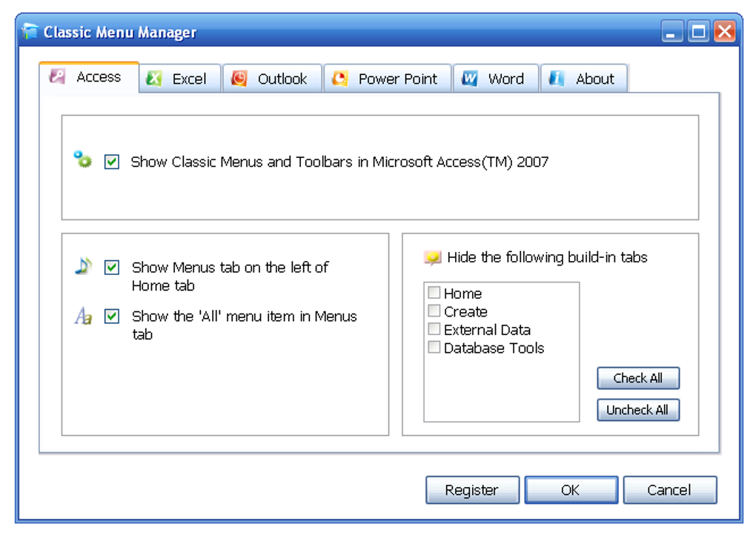
Task: Click the About info icon
Action: (x=557, y=78)
